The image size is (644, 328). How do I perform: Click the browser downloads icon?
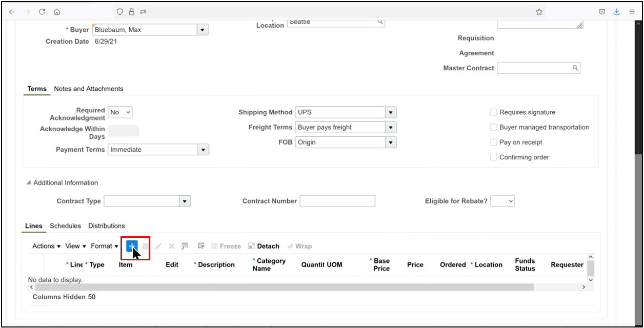[616, 11]
